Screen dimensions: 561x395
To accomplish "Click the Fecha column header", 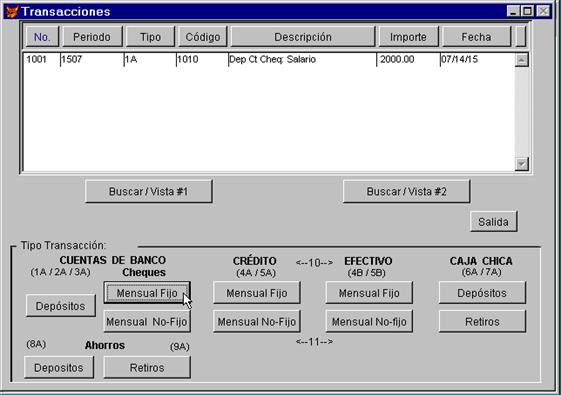I will [477, 37].
